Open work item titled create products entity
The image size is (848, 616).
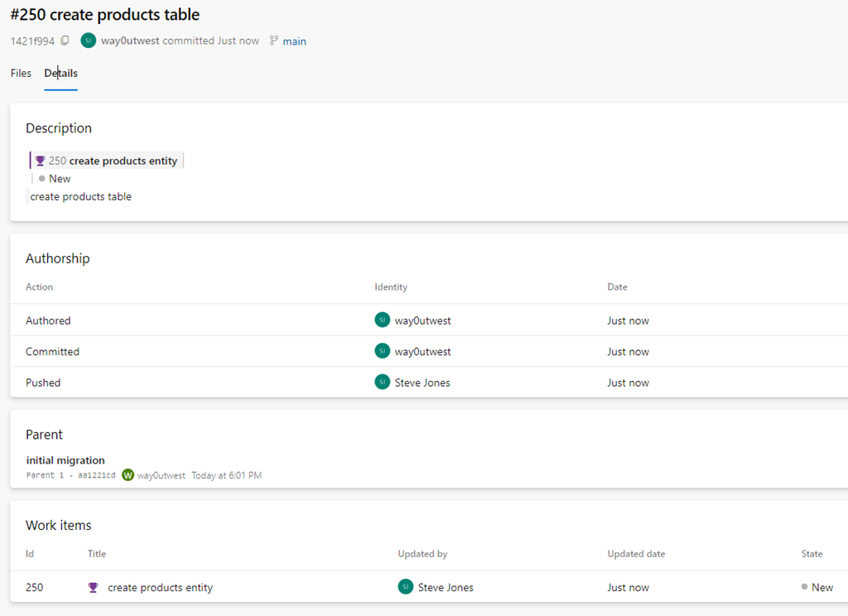(161, 587)
